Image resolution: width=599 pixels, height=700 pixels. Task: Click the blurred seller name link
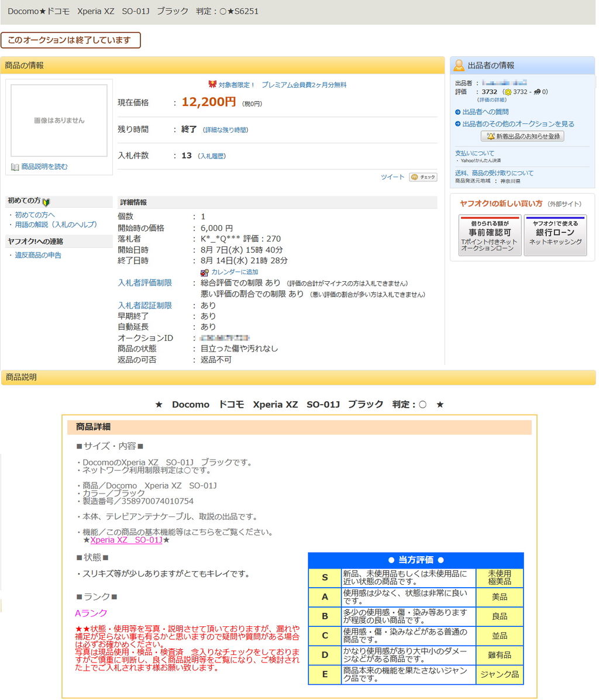tap(504, 83)
